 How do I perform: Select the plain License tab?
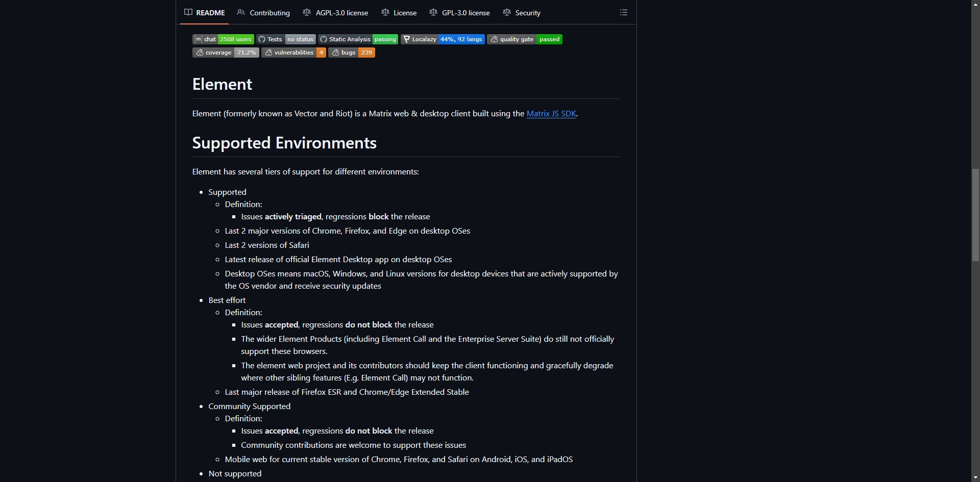399,13
